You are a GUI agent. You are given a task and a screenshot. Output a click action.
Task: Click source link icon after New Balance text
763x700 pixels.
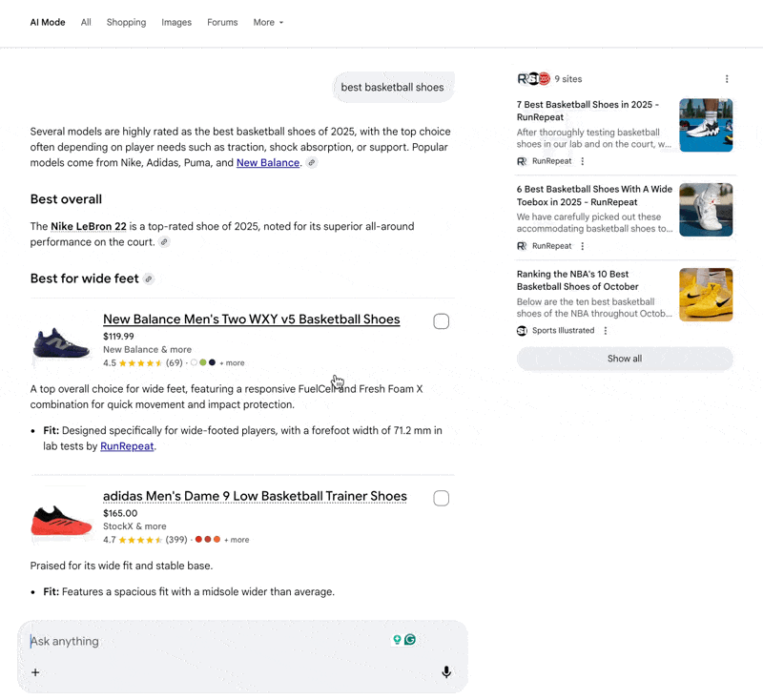tap(312, 163)
